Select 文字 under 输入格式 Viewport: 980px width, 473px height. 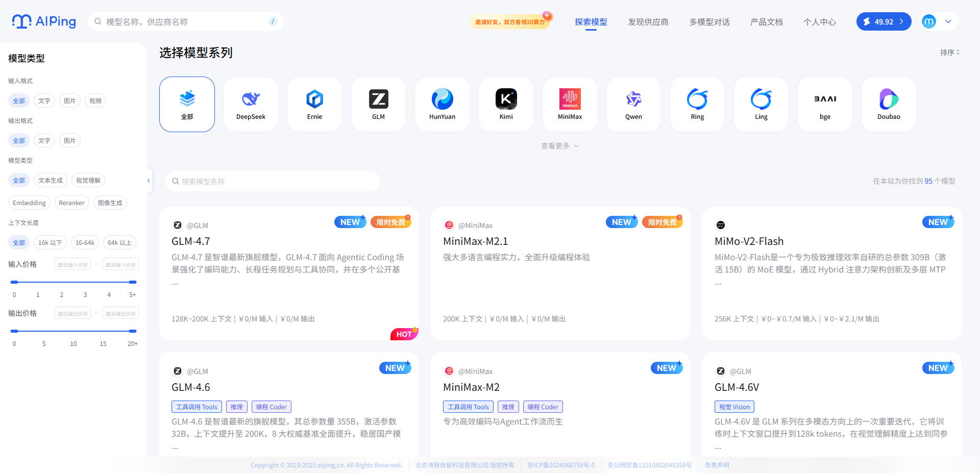coord(44,101)
